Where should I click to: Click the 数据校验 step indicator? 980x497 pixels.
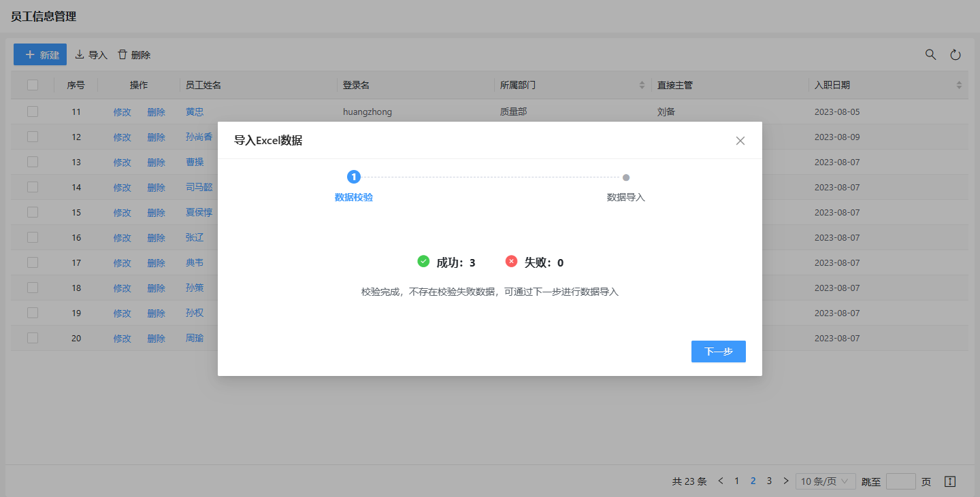(x=354, y=177)
